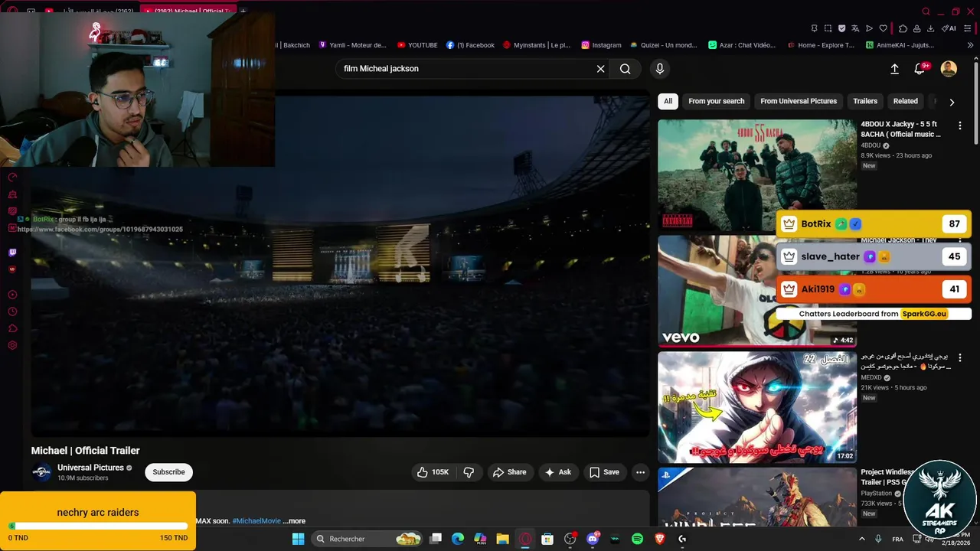Select the Trailers chip
The height and width of the screenshot is (551, 980).
pyautogui.click(x=865, y=101)
